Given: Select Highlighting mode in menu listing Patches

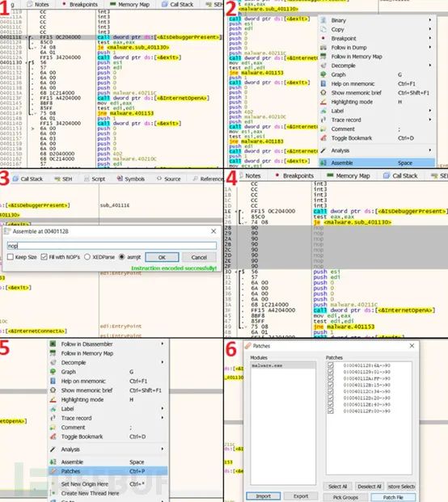Looking at the screenshot, I should (82, 399).
